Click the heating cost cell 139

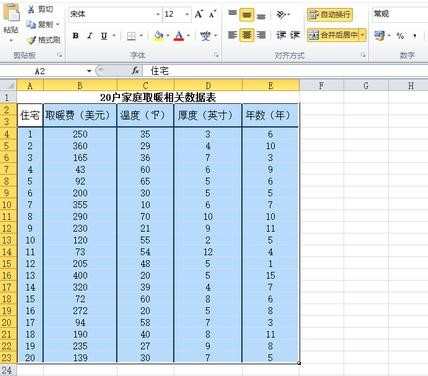tap(80, 358)
